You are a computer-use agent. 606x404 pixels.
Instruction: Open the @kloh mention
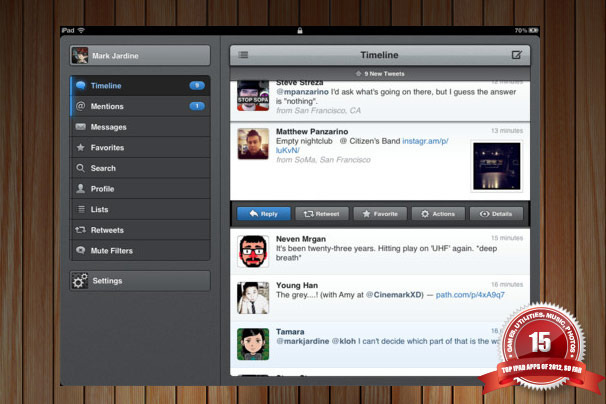pyautogui.click(x=344, y=341)
